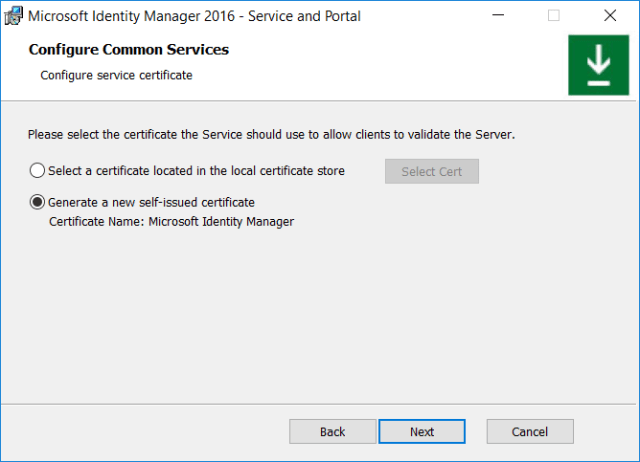Click the green download arrow banner icon
640x462 pixels.
tap(598, 65)
